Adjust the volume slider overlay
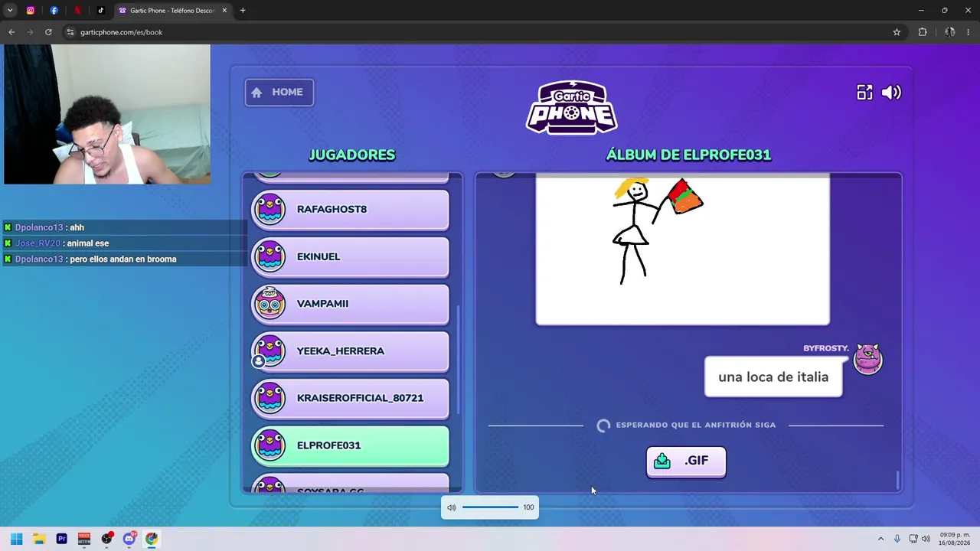The width and height of the screenshot is (980, 551). tap(490, 507)
